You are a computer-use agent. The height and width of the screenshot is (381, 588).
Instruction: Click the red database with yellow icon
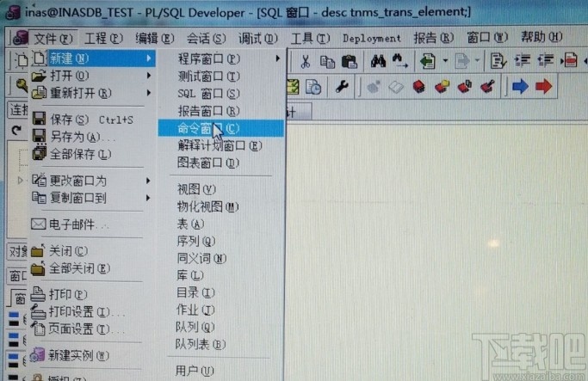pos(443,87)
